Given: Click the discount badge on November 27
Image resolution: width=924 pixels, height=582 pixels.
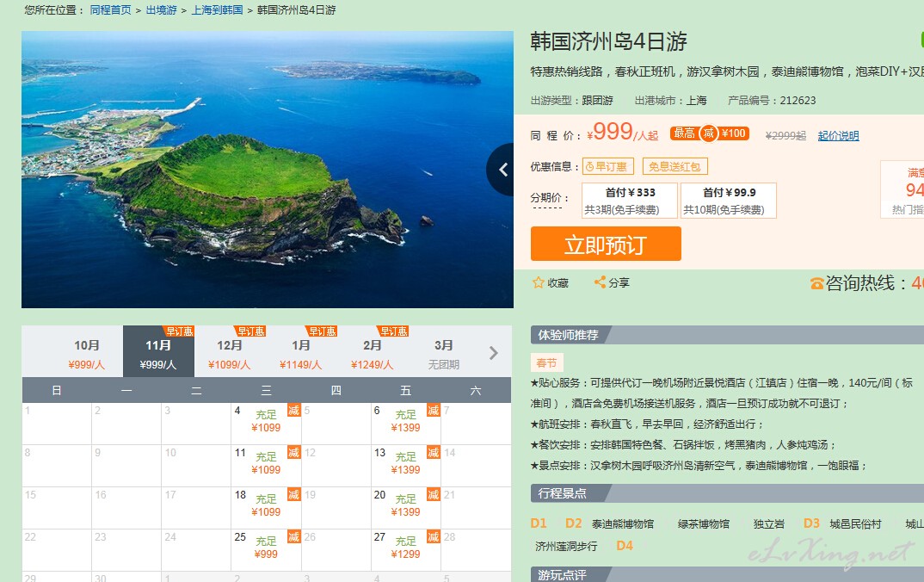Looking at the screenshot, I should click(433, 536).
